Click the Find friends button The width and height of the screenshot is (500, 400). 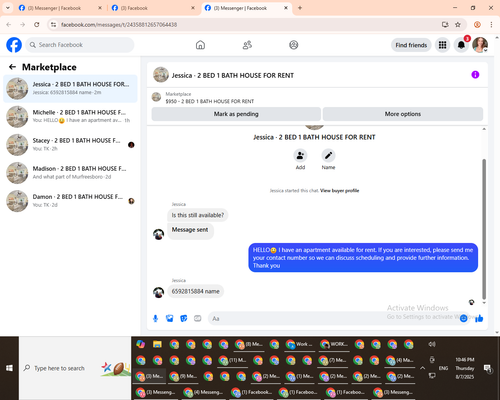point(411,45)
